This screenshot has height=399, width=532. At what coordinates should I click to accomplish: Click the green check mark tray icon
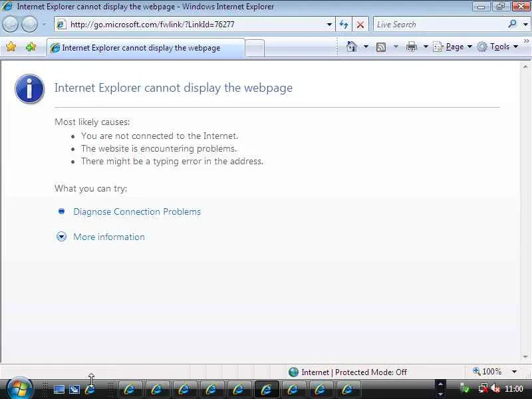[465, 389]
